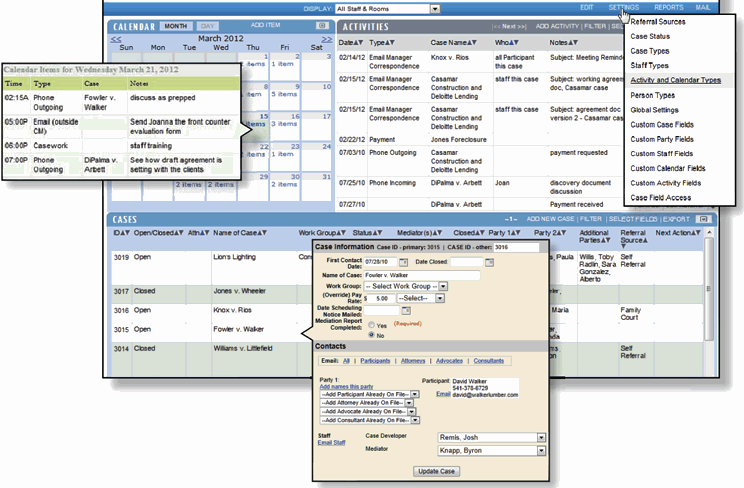Click the Override Pay Rate amount field
This screenshot has height=488, width=744.
pos(380,299)
